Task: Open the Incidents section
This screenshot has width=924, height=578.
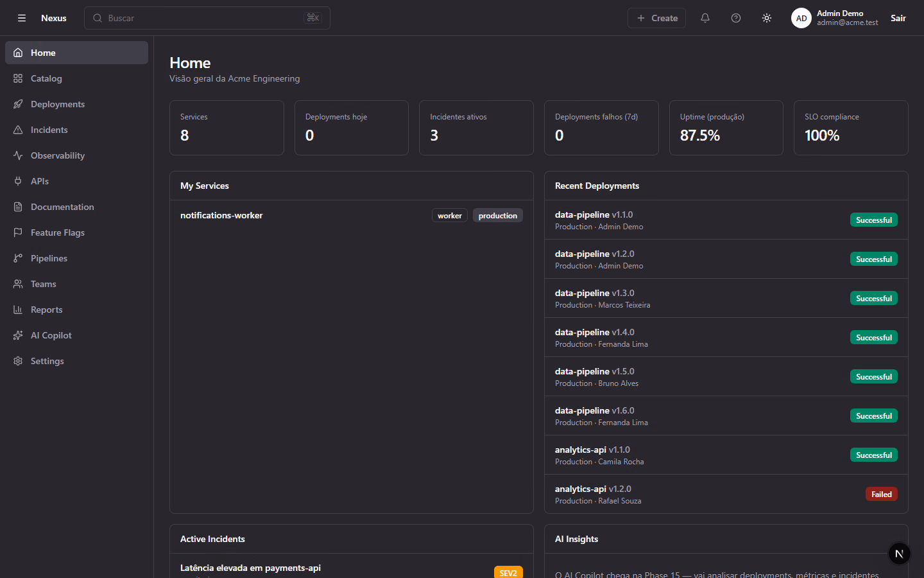Action: tap(76, 130)
